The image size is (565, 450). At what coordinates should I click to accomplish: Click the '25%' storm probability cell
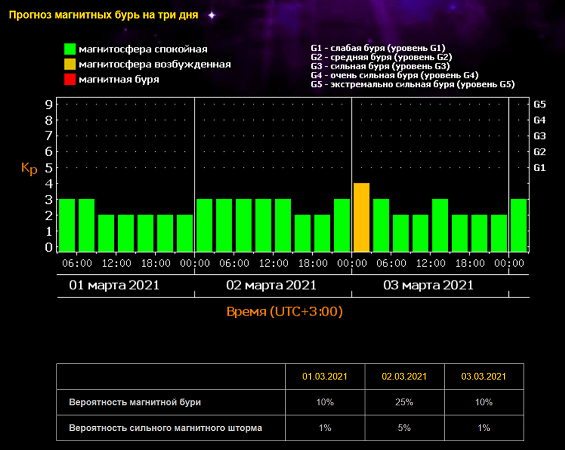404,402
